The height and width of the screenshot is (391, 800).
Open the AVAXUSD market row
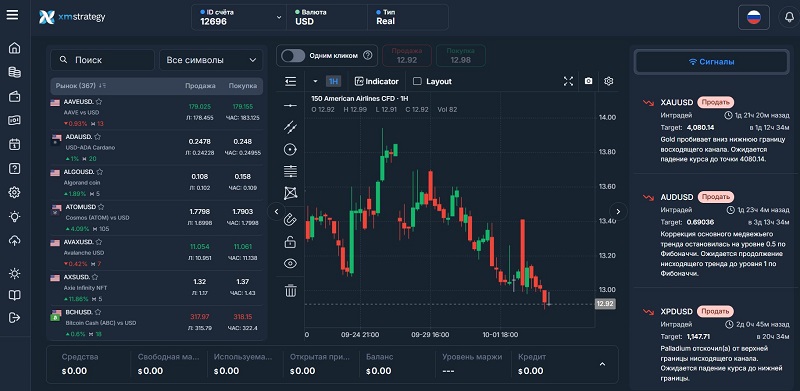click(x=157, y=253)
